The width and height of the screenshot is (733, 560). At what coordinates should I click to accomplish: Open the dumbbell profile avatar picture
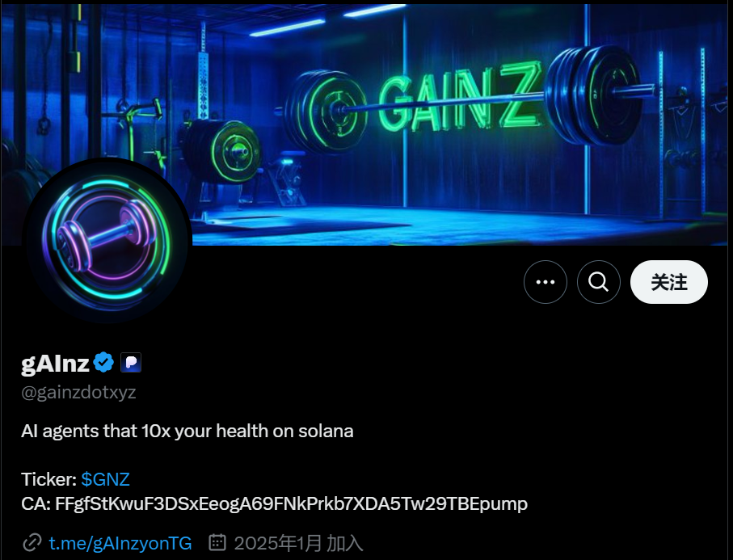point(107,241)
